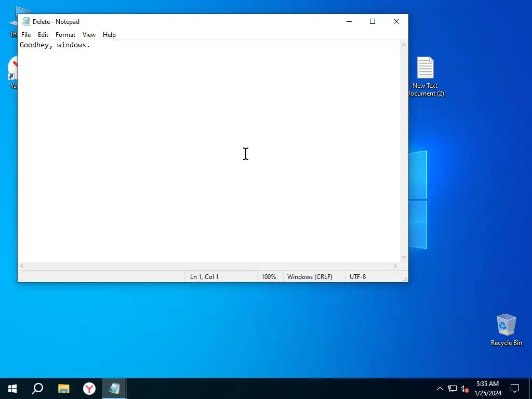Click the vertical scrollbar down arrow

click(404, 257)
